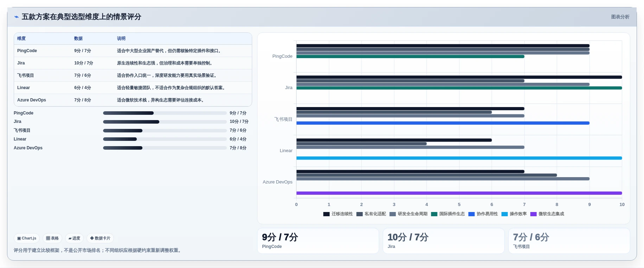The width and height of the screenshot is (644, 268).
Task: Click the 说明 column header
Action: [x=121, y=39]
